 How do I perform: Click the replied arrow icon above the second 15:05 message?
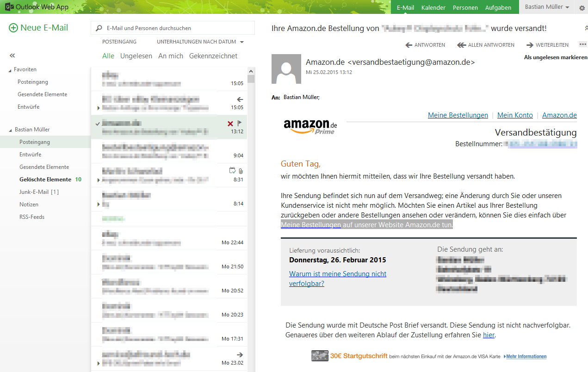pos(240,99)
